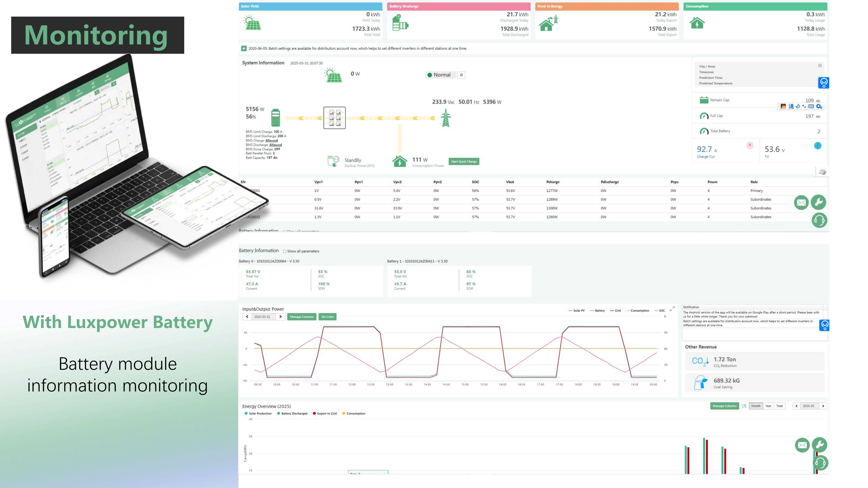
Task: Click the solar panel icon beside 0 W
Action: pyautogui.click(x=333, y=75)
